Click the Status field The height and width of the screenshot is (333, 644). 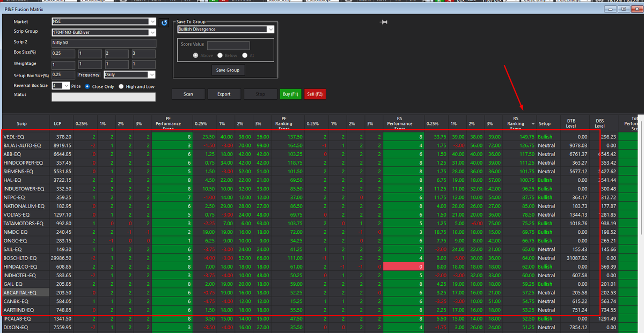coord(104,97)
